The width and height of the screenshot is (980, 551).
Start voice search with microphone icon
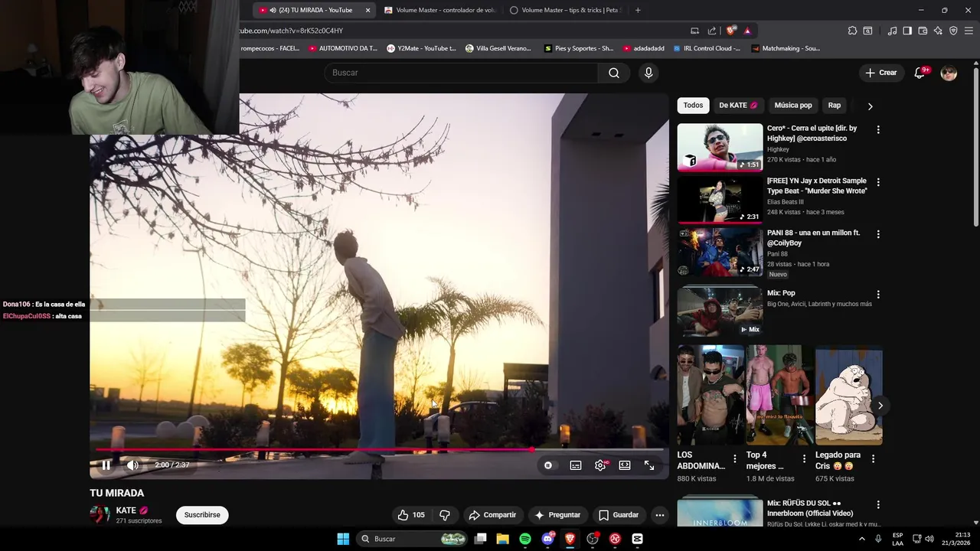pyautogui.click(x=648, y=73)
